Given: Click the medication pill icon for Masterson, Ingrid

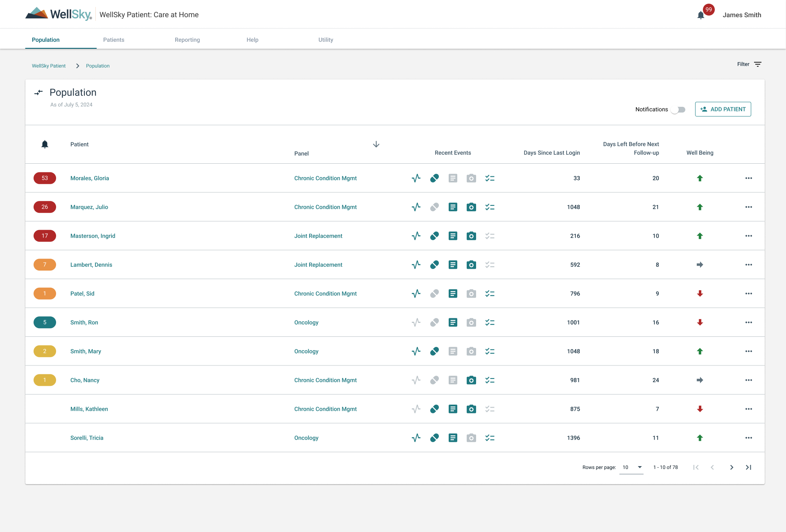Looking at the screenshot, I should point(434,236).
